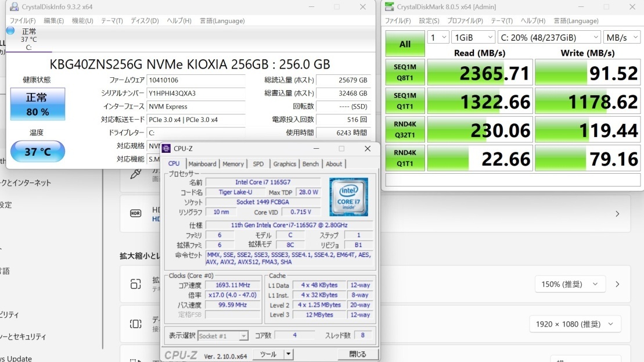
Task: Open the 1GiB test size dropdown
Action: tap(473, 37)
